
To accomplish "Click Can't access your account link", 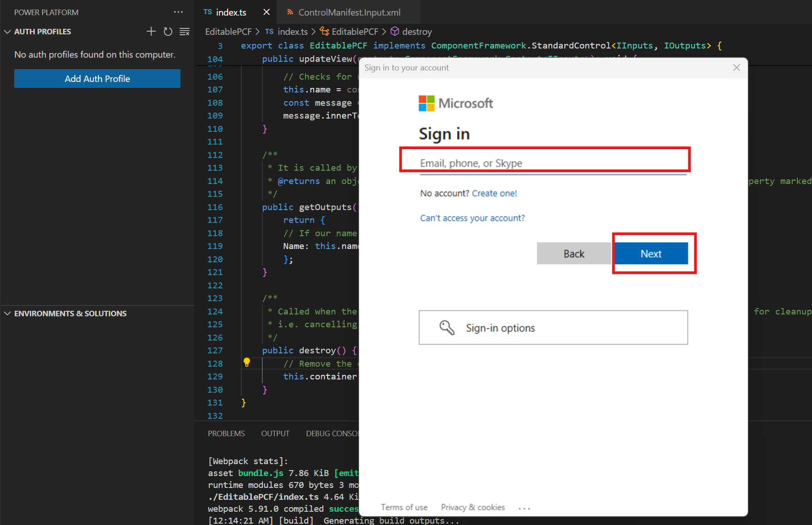I will click(x=472, y=217).
